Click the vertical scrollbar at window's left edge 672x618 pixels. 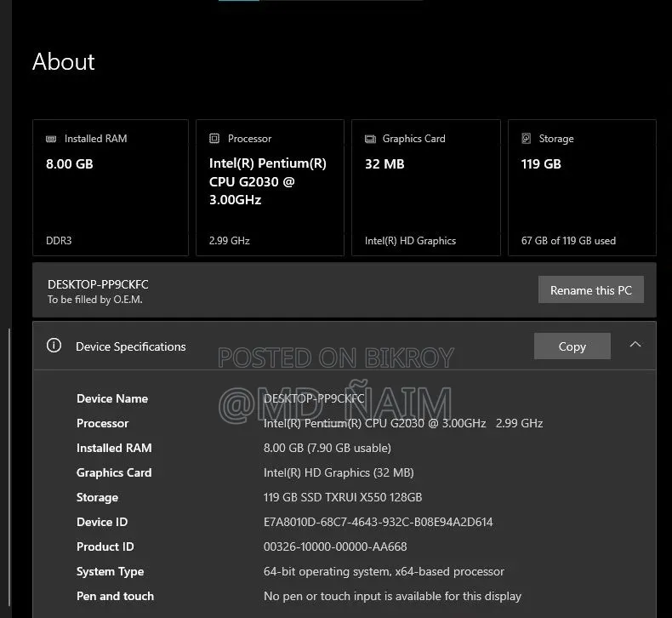click(9, 467)
